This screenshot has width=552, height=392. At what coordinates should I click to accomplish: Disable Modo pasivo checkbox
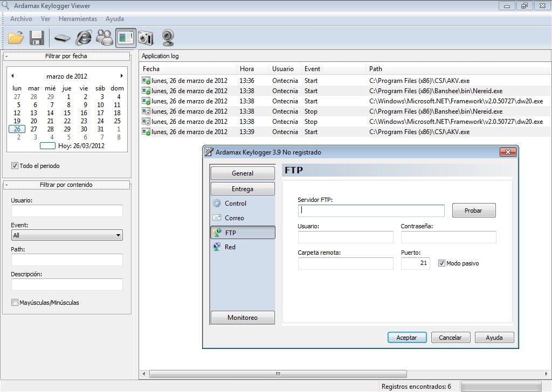click(x=441, y=263)
